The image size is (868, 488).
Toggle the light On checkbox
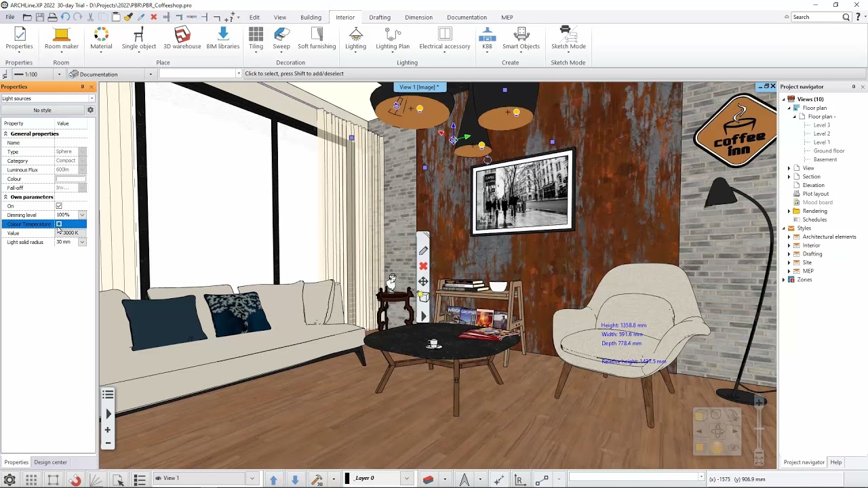pos(59,206)
